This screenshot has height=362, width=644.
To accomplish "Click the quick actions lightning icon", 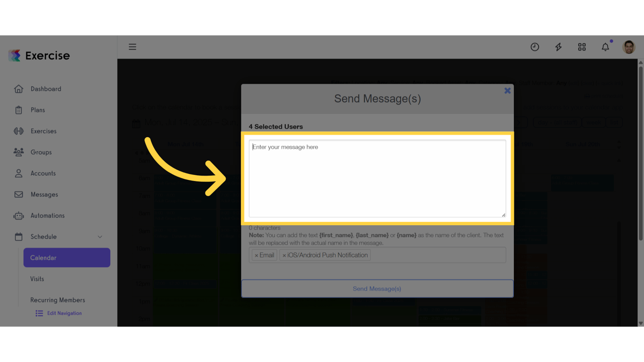I will (558, 47).
